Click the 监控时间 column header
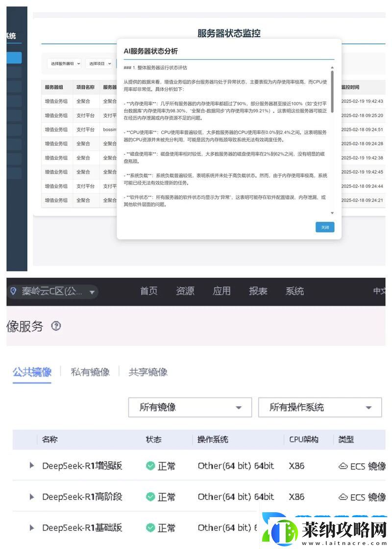Image resolution: width=392 pixels, height=549 pixels. click(x=350, y=87)
